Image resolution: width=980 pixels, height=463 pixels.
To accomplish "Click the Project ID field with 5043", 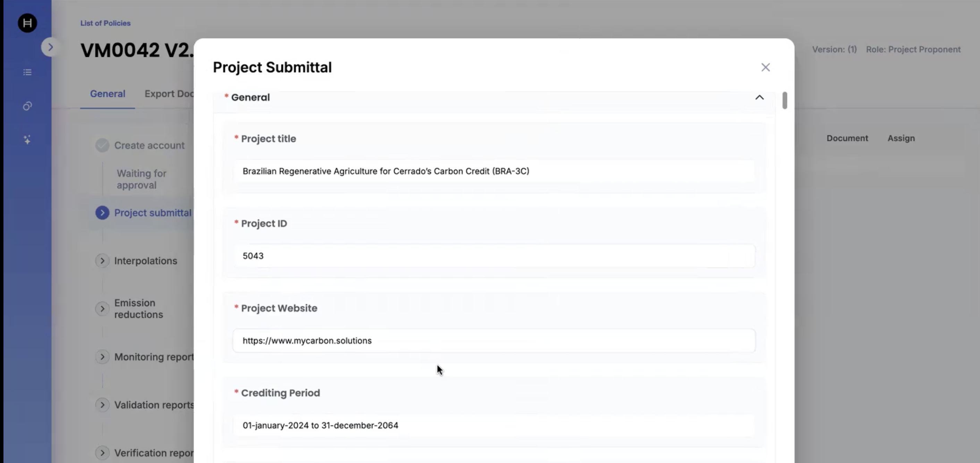I will (494, 256).
